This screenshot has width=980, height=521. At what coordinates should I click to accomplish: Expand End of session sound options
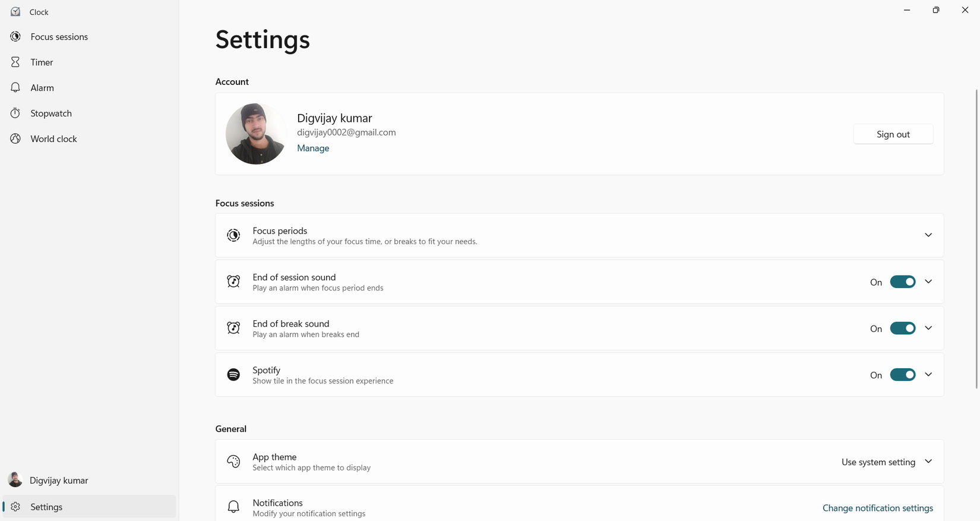pyautogui.click(x=928, y=282)
